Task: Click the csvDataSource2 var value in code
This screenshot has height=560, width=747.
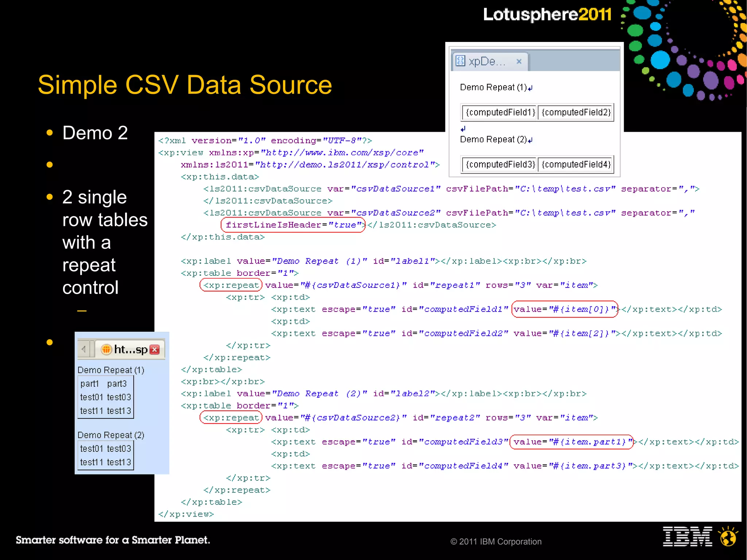Action: point(395,213)
